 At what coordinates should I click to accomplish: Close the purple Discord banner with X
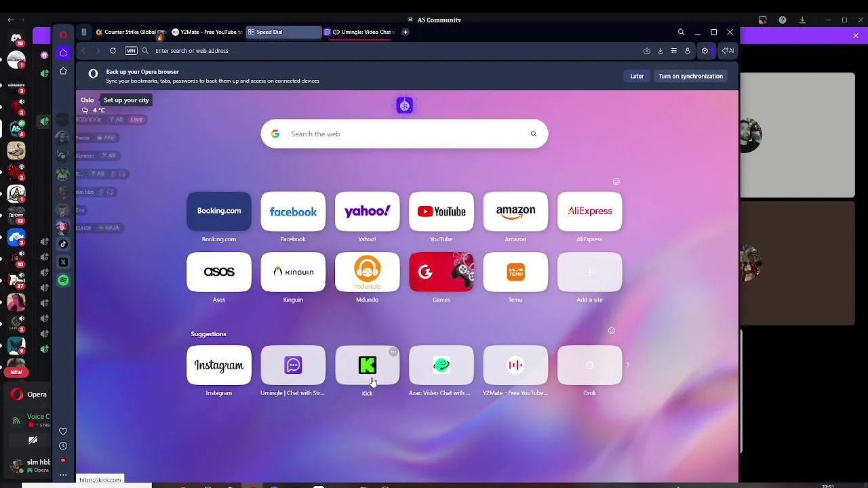(x=856, y=35)
